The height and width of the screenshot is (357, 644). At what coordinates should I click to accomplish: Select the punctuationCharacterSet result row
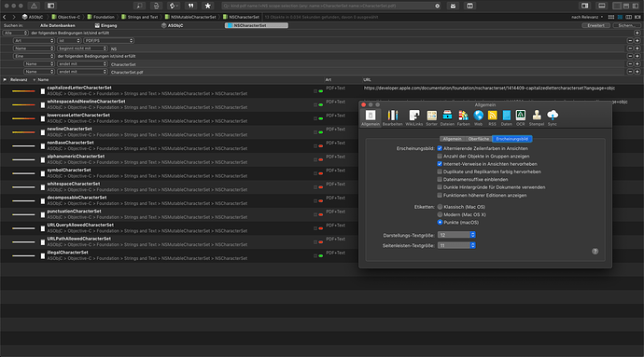[x=178, y=214]
